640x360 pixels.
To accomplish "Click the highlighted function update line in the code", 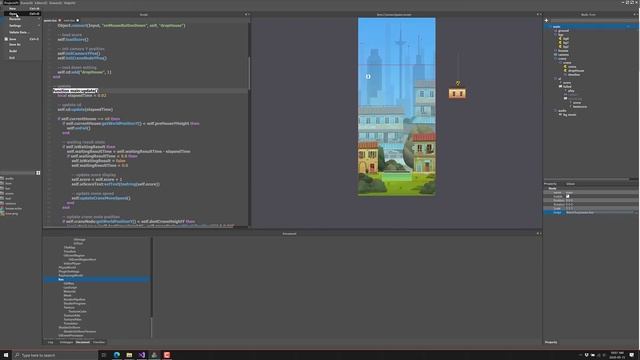I will point(76,91).
